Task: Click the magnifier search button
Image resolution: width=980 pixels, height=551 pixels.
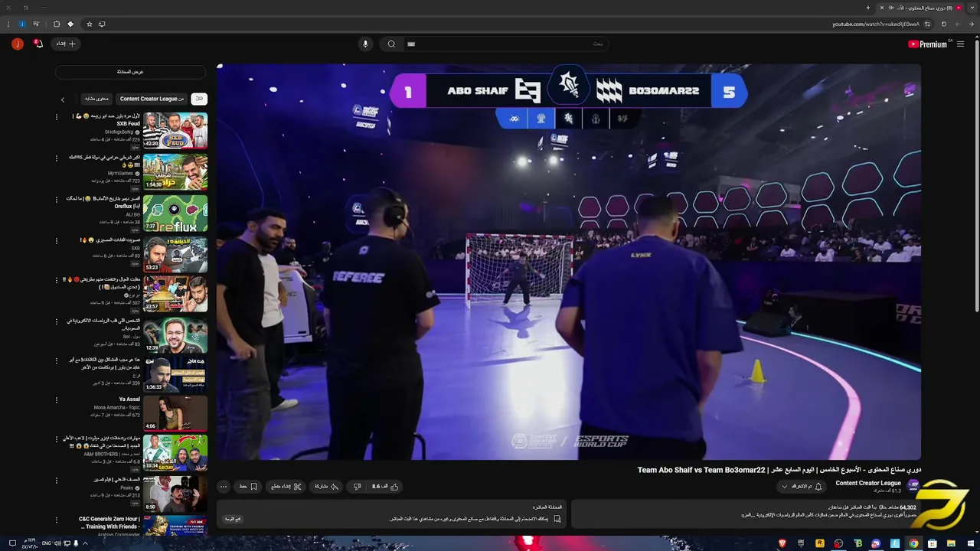Action: tap(391, 44)
